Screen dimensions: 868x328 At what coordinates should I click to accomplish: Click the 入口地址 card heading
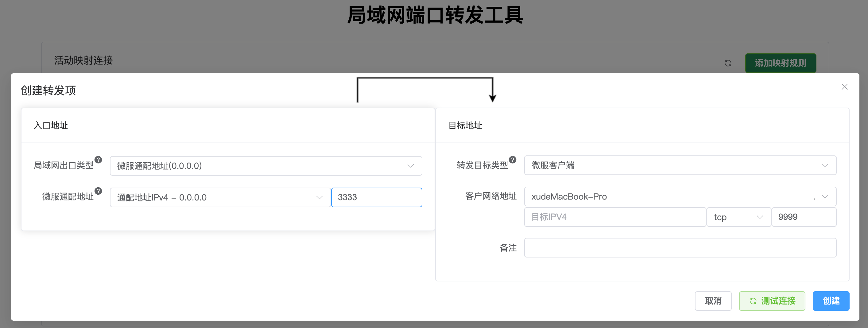[x=51, y=125]
